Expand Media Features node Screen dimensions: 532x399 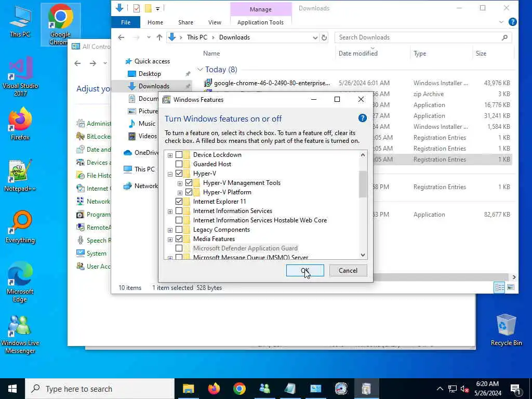click(170, 240)
